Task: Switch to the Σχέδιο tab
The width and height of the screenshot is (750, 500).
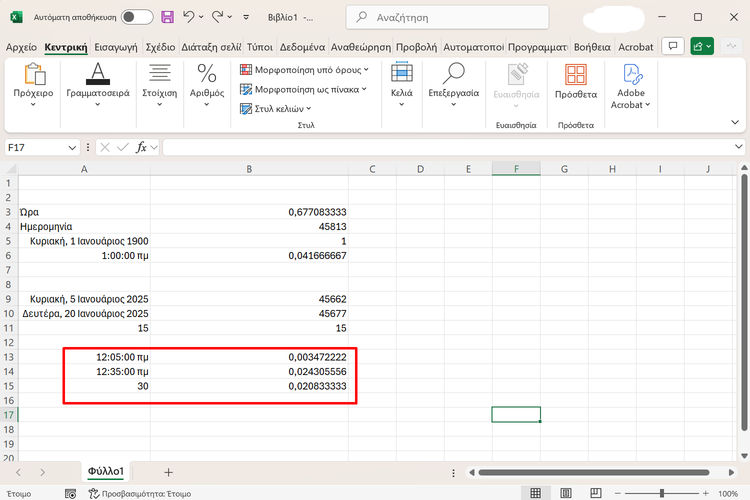Action: click(160, 47)
